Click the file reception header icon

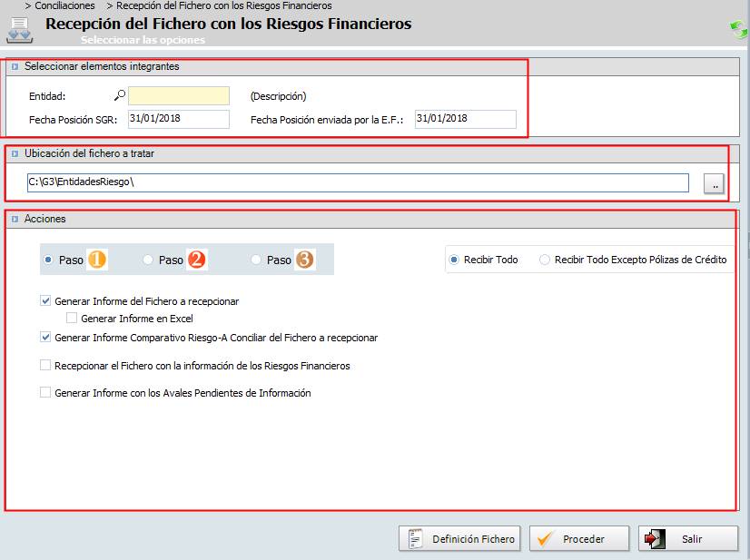pyautogui.click(x=20, y=31)
